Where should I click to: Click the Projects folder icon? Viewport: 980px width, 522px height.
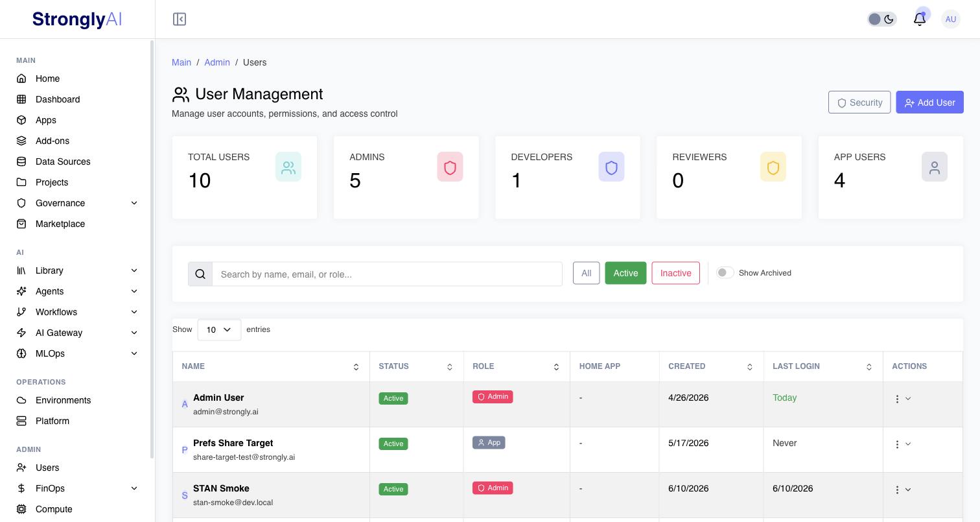(21, 182)
